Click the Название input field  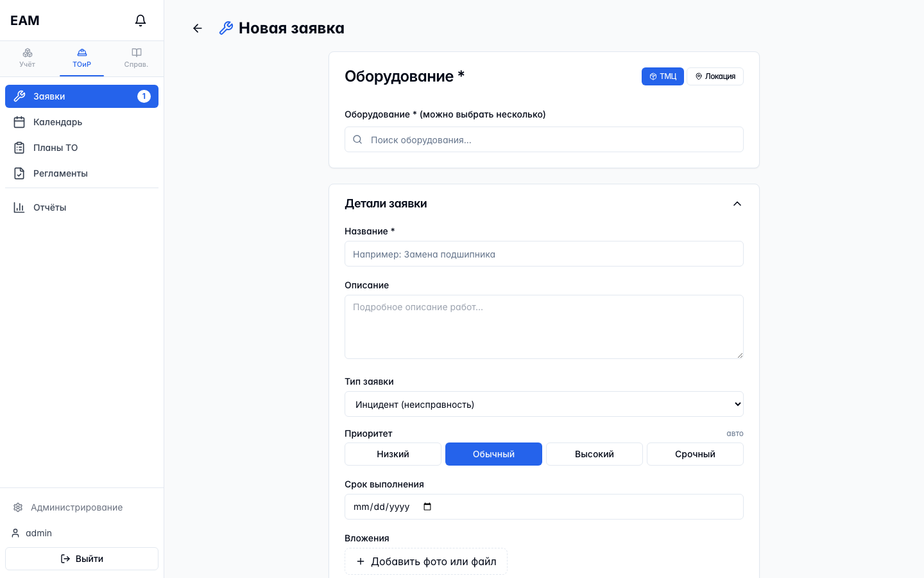click(544, 254)
